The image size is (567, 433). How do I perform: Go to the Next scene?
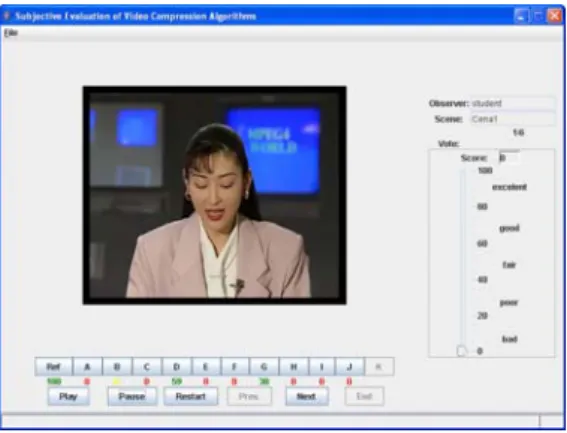(x=307, y=396)
